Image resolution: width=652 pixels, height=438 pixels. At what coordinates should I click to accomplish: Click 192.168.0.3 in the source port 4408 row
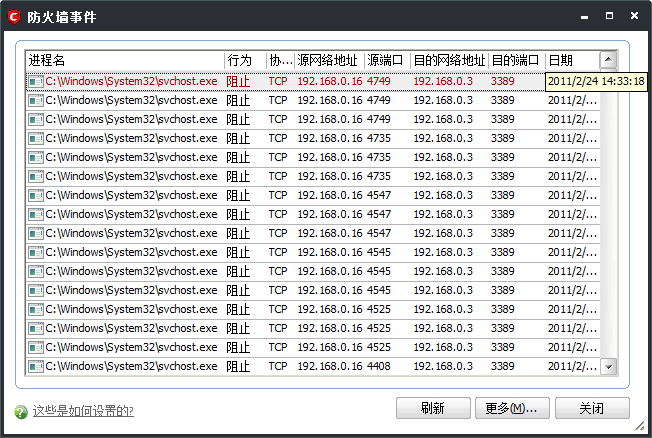pos(443,366)
